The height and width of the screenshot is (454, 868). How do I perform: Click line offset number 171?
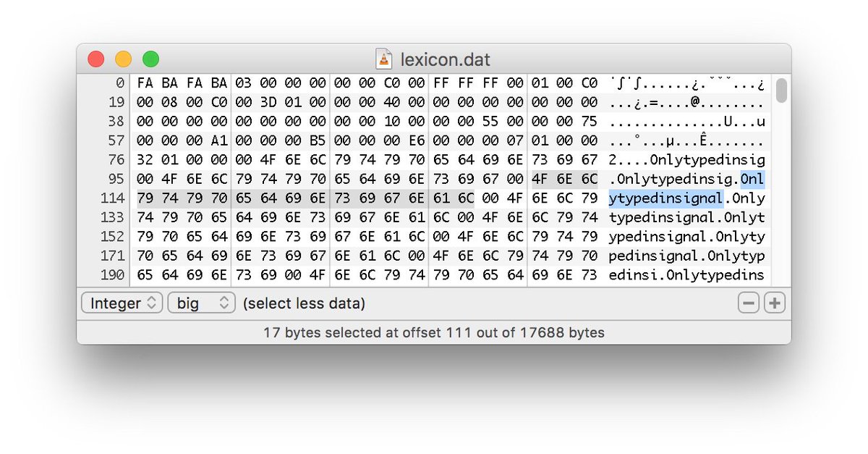[112, 256]
